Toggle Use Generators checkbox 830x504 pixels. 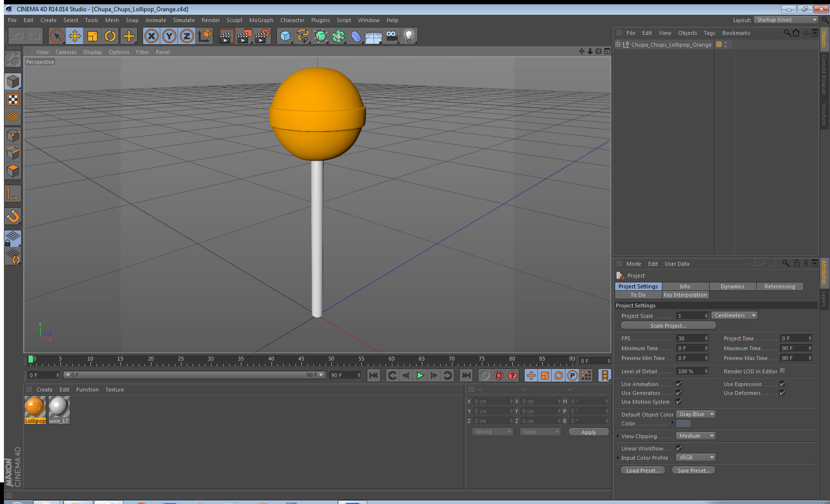point(679,393)
